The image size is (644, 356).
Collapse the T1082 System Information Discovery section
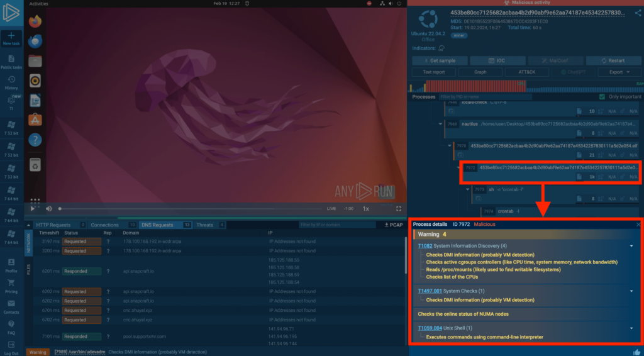pos(631,246)
